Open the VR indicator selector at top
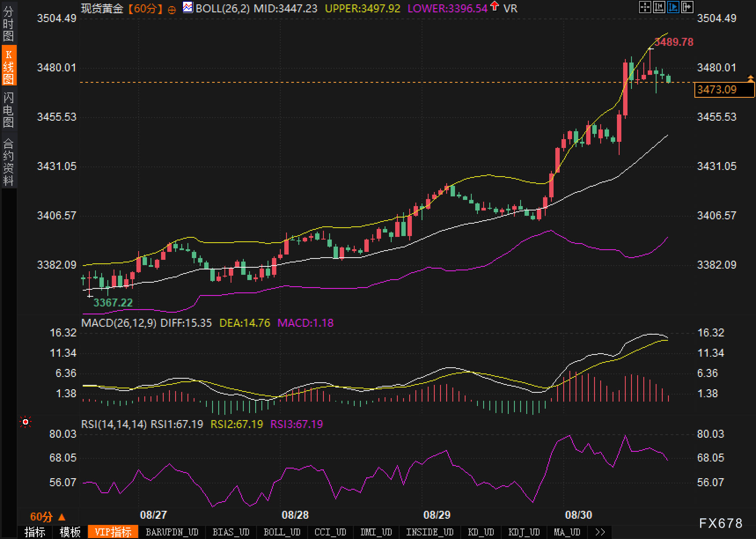The height and width of the screenshot is (539, 756). pos(510,8)
